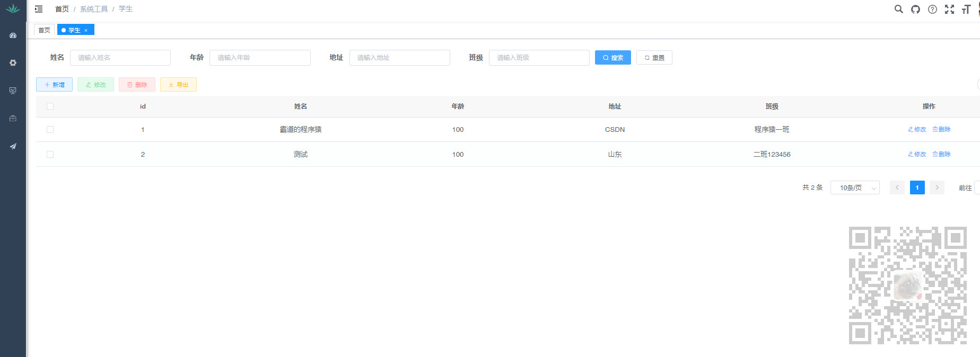980x357 pixels.
Task: Click 首页 in the breadcrumb
Action: point(62,9)
